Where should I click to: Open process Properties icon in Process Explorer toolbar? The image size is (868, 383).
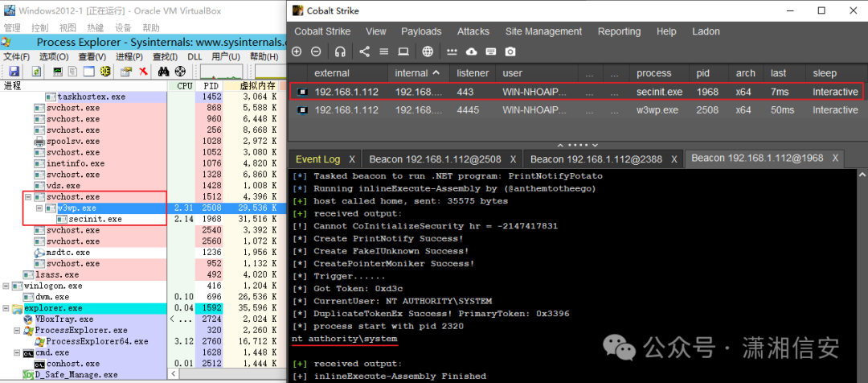126,71
